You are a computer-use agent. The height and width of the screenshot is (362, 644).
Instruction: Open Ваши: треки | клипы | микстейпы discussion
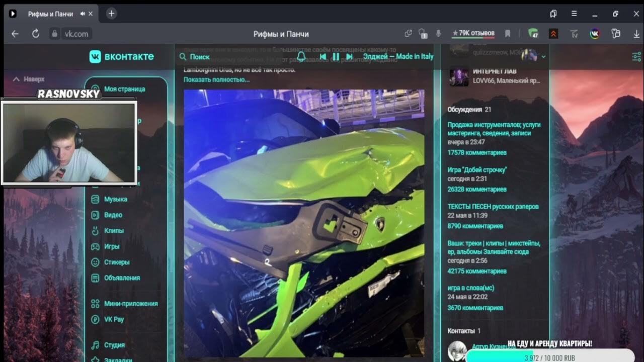(494, 247)
